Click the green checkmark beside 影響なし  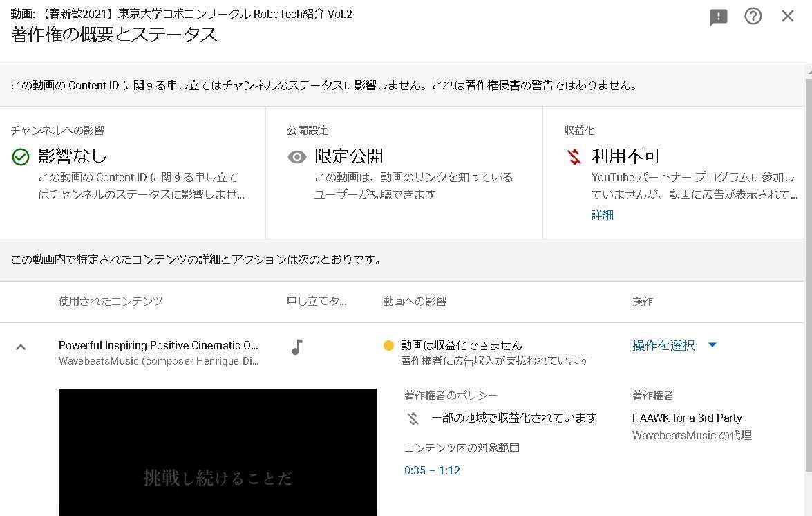click(19, 156)
